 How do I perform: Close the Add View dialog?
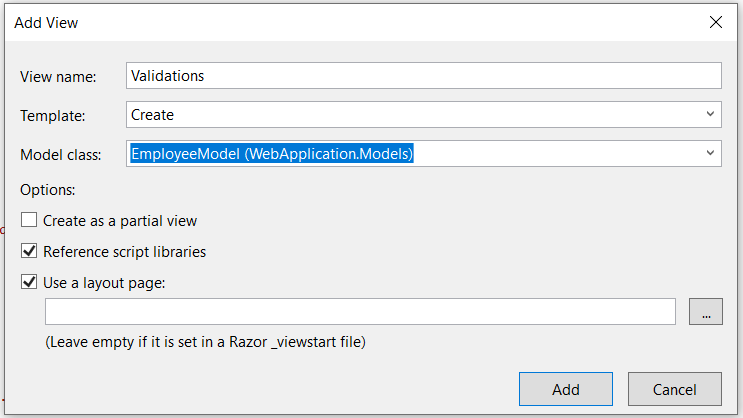click(716, 22)
